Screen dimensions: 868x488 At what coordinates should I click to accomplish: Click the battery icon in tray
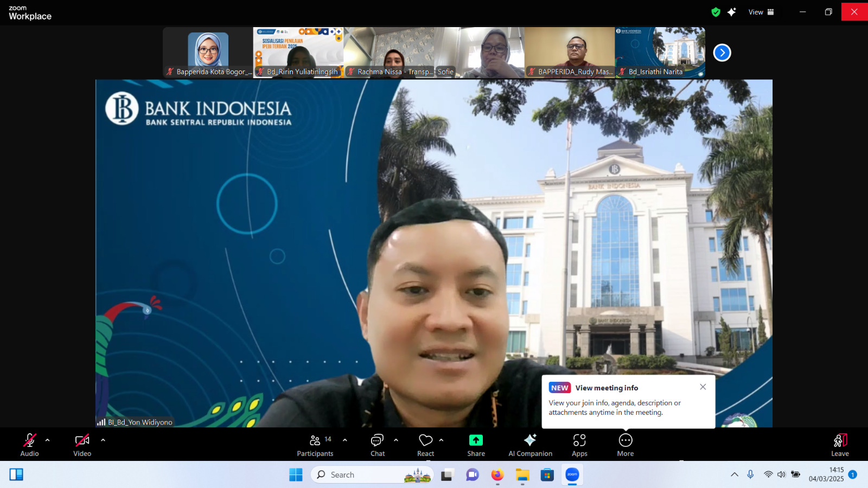coord(795,474)
